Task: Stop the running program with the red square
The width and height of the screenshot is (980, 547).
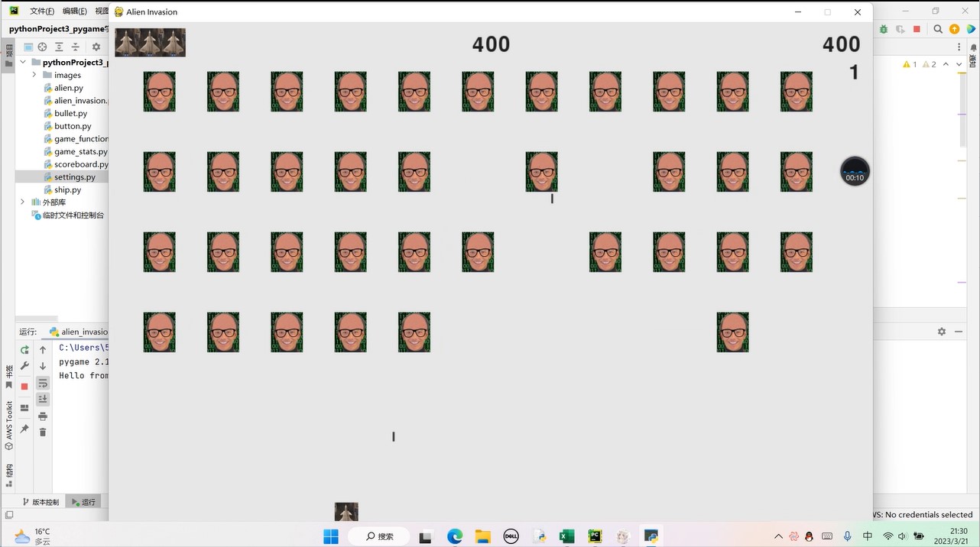Action: tap(24, 387)
